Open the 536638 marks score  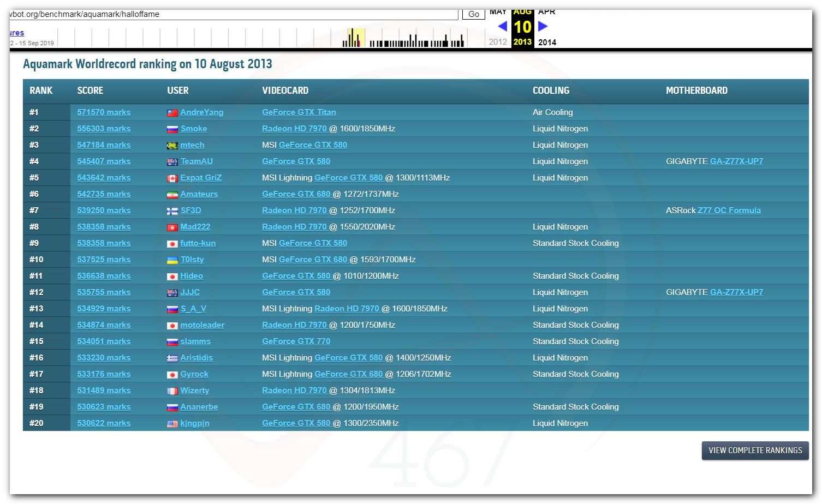[104, 276]
